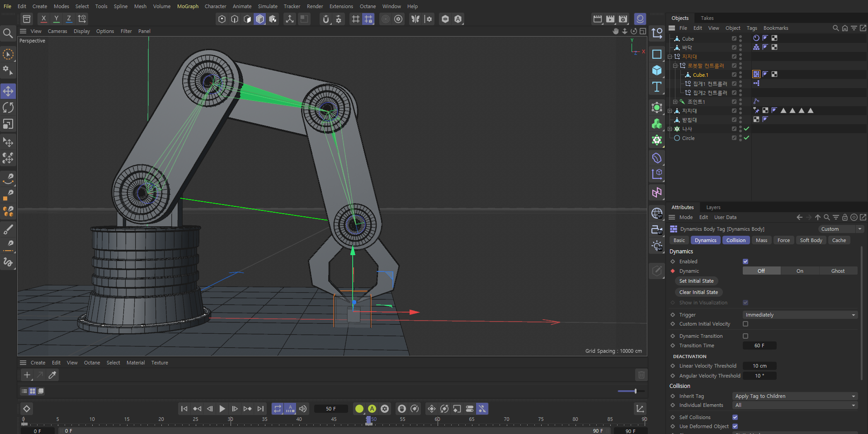This screenshot has height=434, width=868.
Task: Click the Clear Initial State button
Action: pyautogui.click(x=698, y=292)
